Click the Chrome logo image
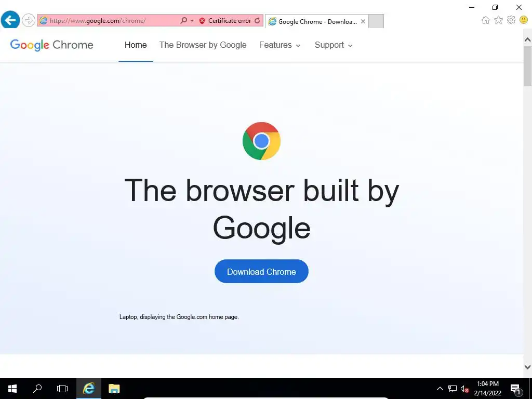532x399 pixels. click(261, 141)
